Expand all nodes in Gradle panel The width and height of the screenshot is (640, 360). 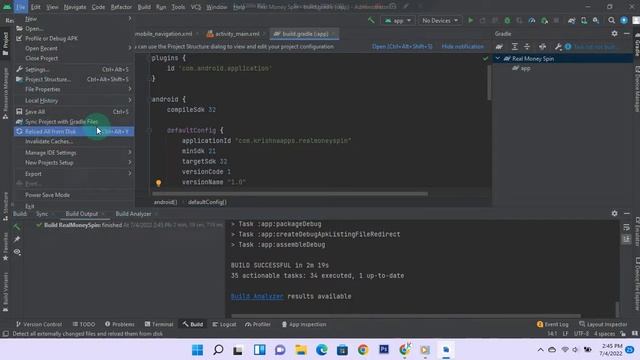[x=515, y=47]
